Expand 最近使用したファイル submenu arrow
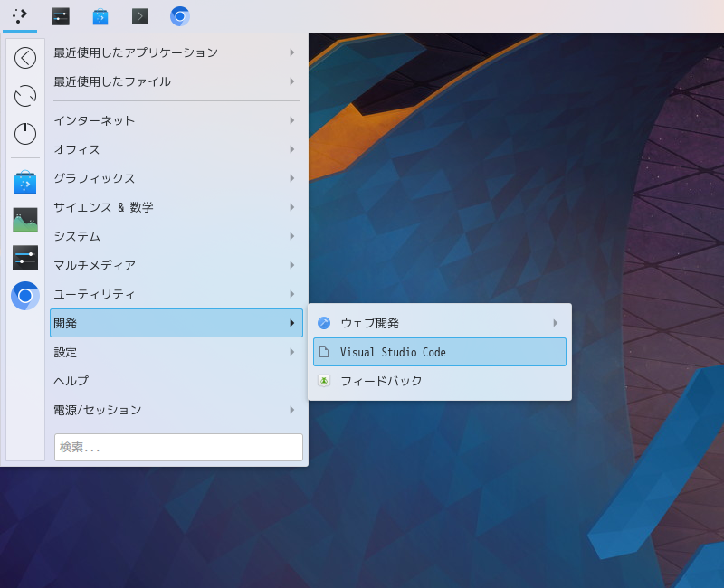This screenshot has width=724, height=588. tap(291, 81)
